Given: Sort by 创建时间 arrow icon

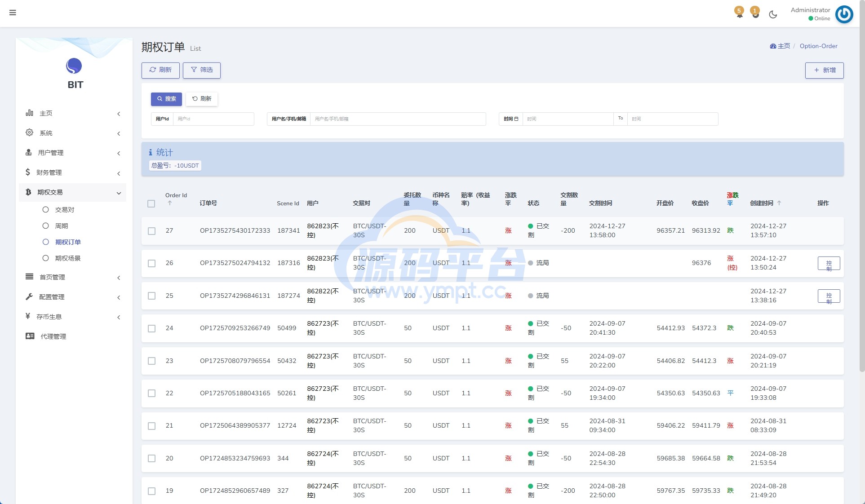Looking at the screenshot, I should (x=779, y=203).
